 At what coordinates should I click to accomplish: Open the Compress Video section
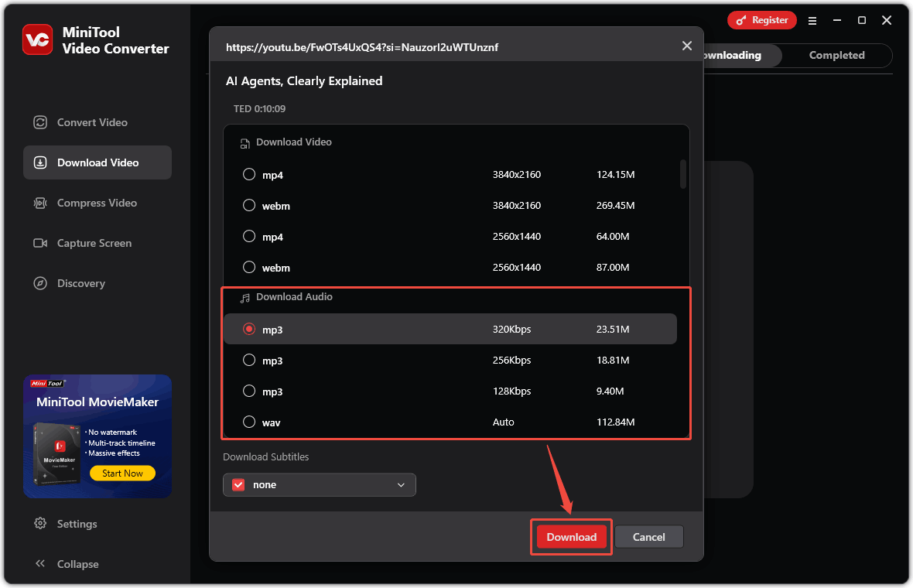click(x=97, y=203)
